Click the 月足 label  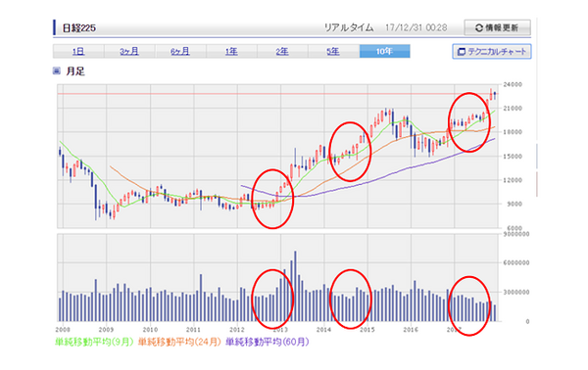pyautogui.click(x=75, y=71)
